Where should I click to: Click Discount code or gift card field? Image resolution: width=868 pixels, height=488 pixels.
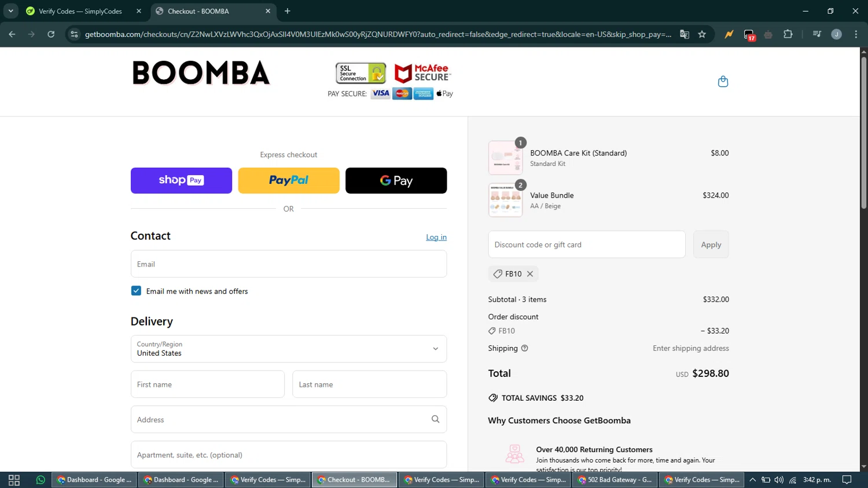(x=587, y=245)
